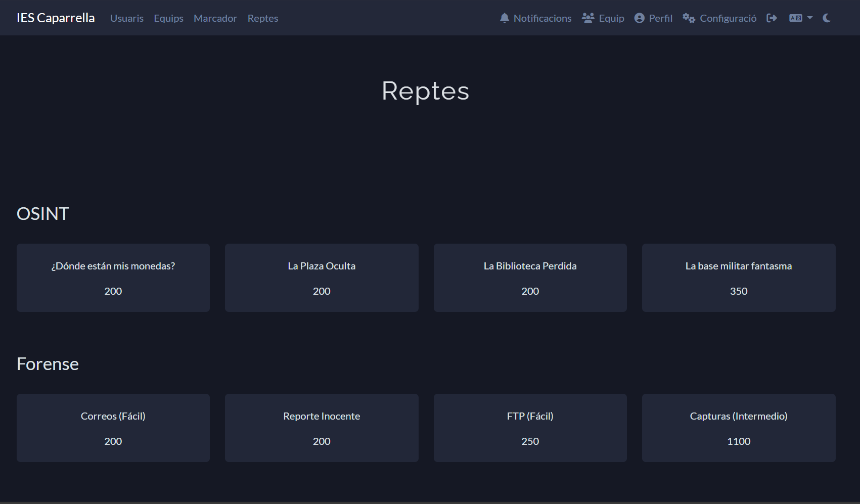Click the Equip team people icon
This screenshot has width=860, height=504.
click(x=588, y=18)
